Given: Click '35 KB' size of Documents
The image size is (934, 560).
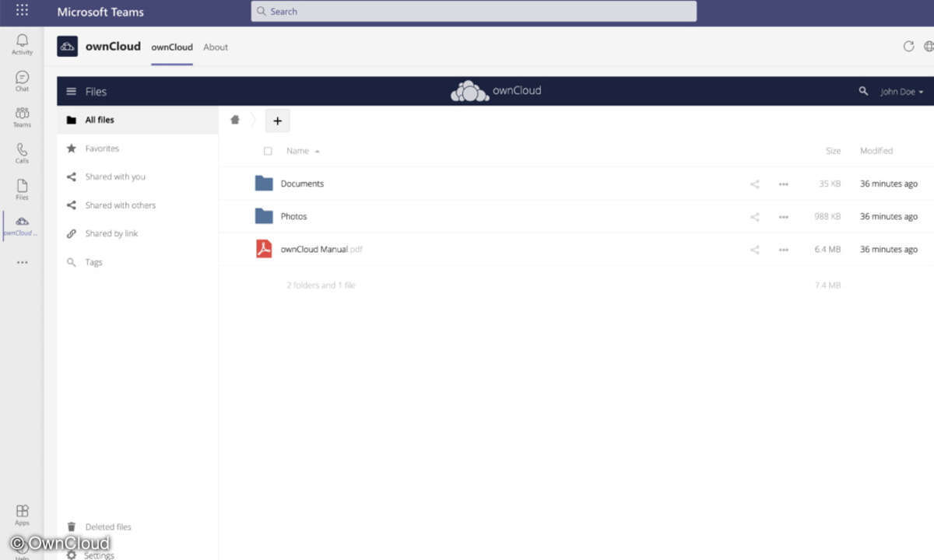Looking at the screenshot, I should 830,184.
